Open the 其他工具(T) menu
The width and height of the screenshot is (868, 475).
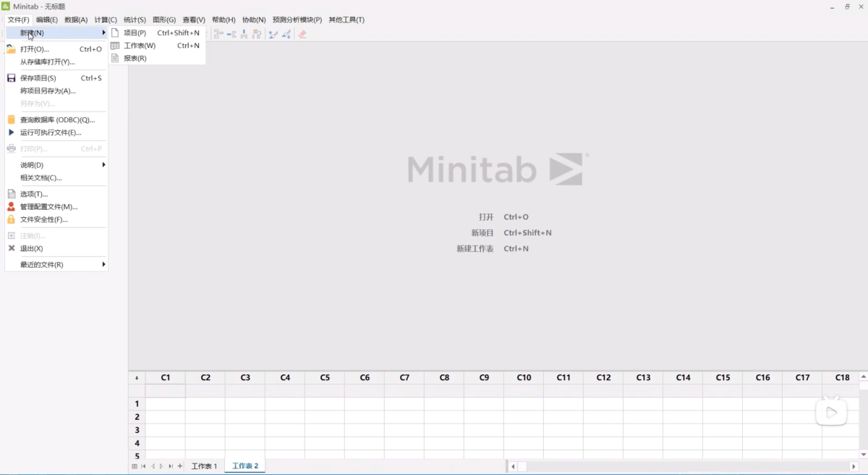[346, 20]
